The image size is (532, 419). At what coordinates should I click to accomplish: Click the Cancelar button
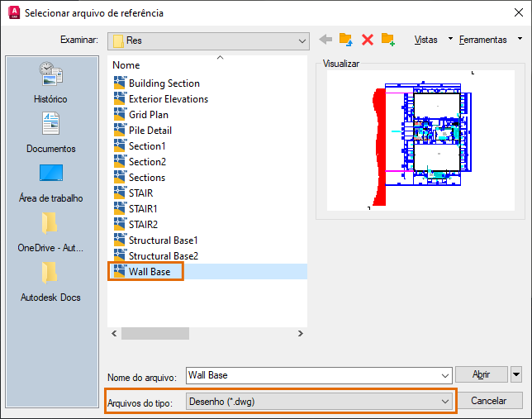point(488,401)
